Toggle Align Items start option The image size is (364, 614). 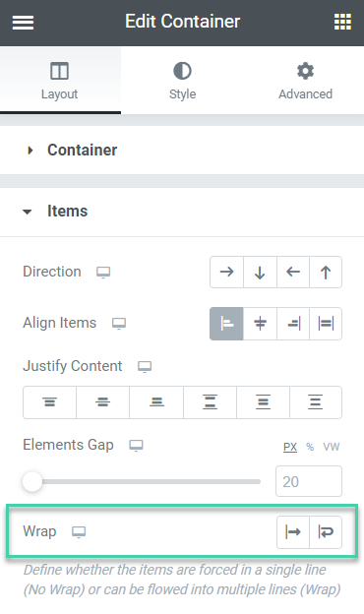click(x=226, y=324)
